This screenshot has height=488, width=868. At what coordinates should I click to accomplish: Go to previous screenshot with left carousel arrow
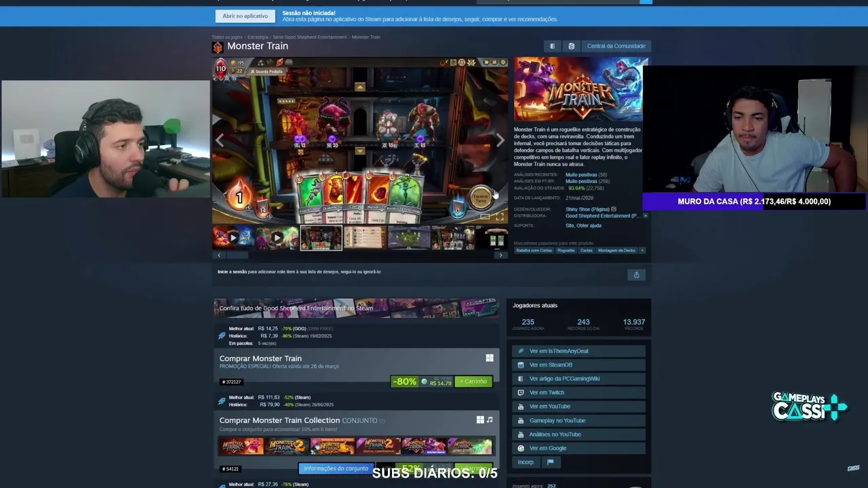tap(219, 140)
